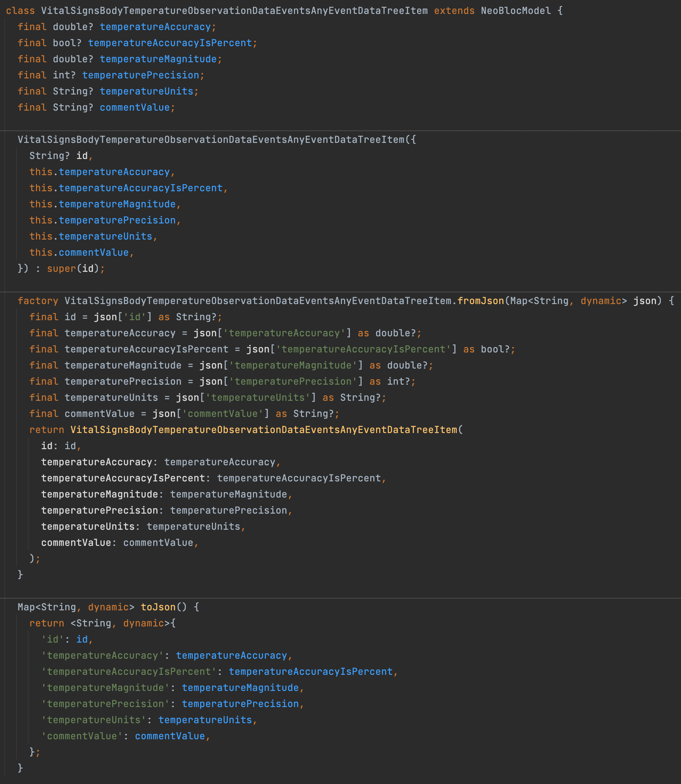
Task: Click the 'commentValue:' named argument label
Action: pyautogui.click(x=79, y=543)
